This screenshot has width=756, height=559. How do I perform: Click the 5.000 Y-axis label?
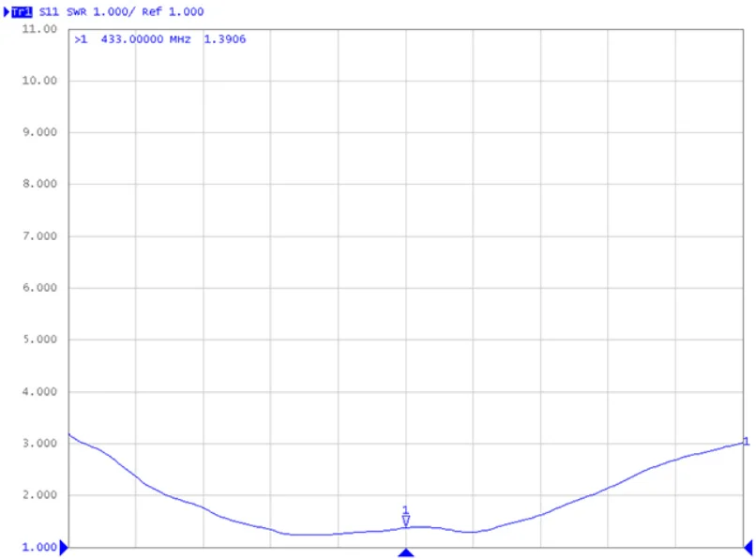[39, 340]
